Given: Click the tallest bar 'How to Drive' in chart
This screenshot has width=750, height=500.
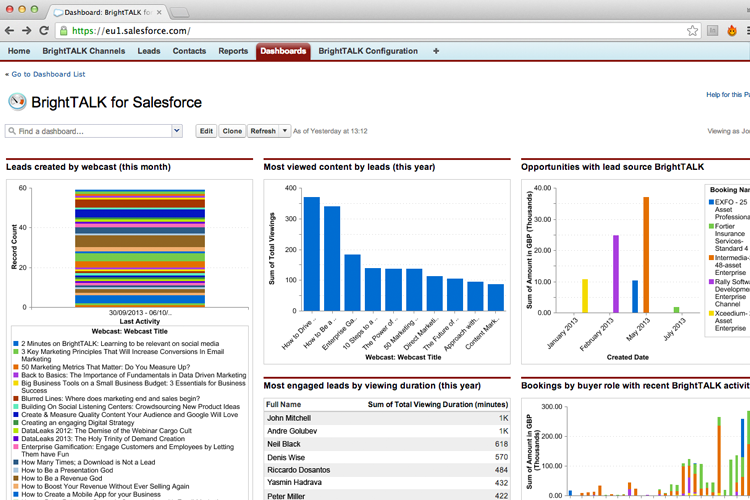Looking at the screenshot, I should point(312,254).
